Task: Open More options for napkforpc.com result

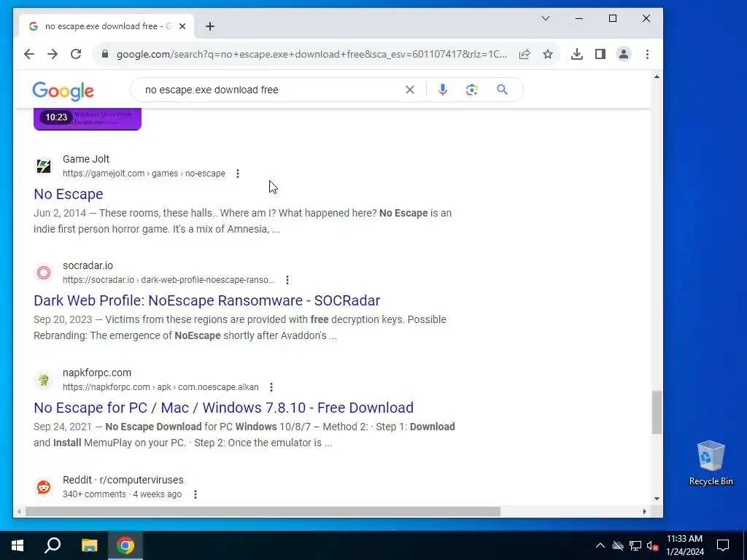Action: 271,387
